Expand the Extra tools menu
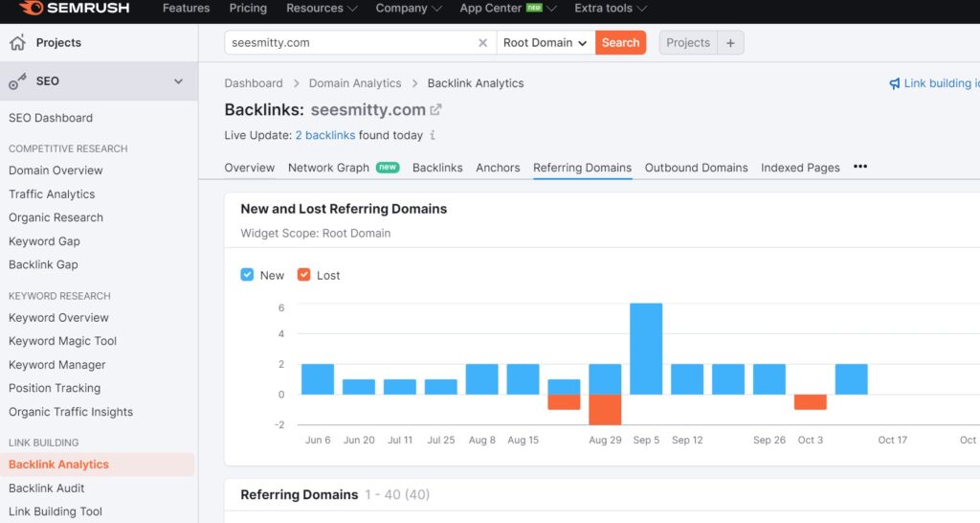 (x=610, y=8)
